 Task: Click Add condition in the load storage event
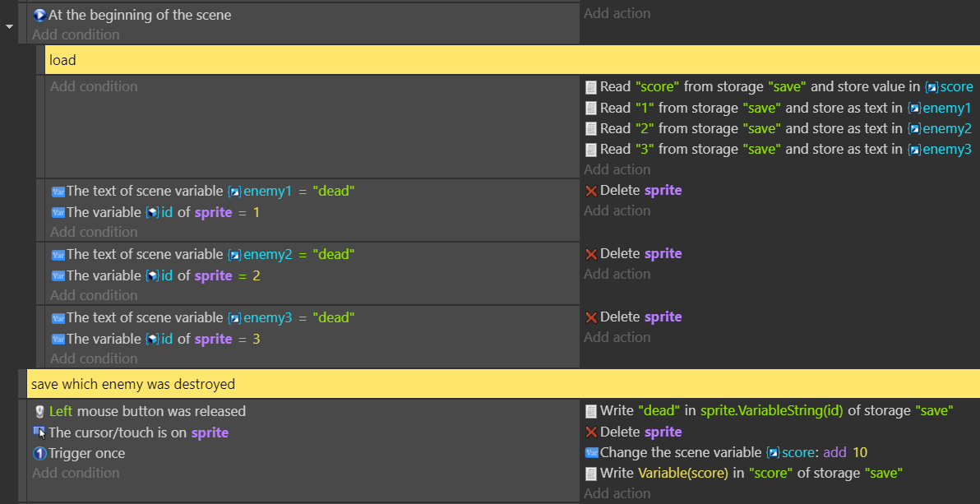[x=94, y=86]
